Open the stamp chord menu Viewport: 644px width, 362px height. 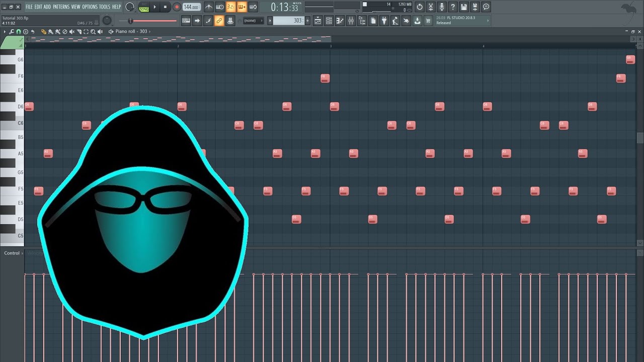pyautogui.click(x=26, y=32)
